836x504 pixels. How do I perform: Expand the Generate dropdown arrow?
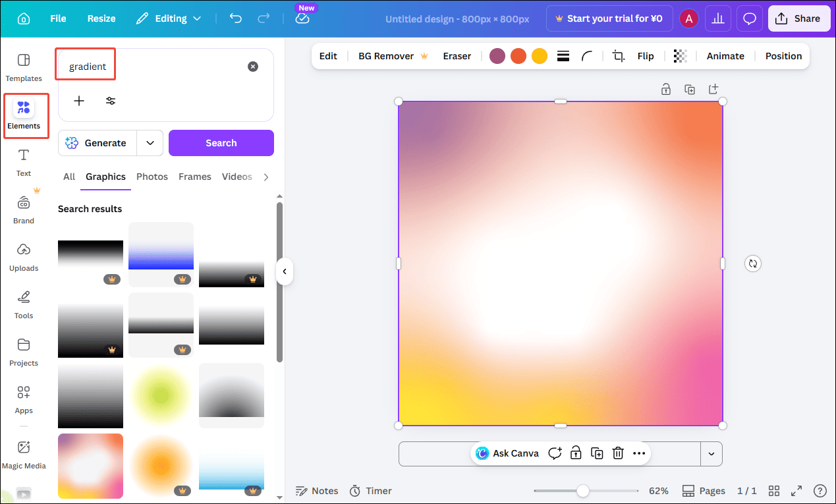(150, 143)
